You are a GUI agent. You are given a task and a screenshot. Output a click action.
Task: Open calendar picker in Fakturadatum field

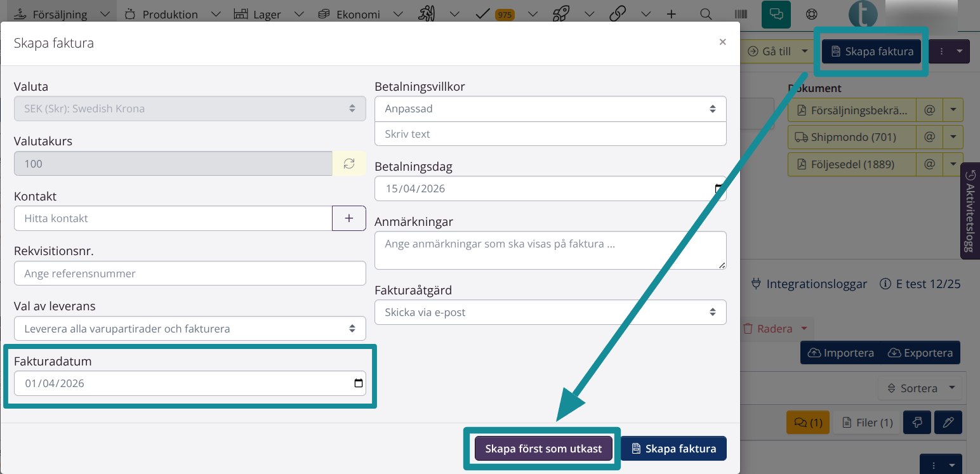(358, 383)
